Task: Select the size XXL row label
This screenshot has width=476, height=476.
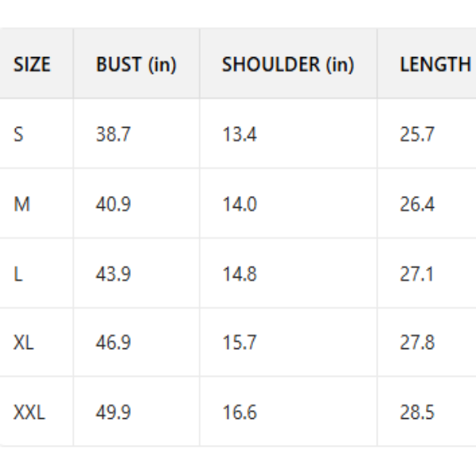Action: pyautogui.click(x=29, y=413)
